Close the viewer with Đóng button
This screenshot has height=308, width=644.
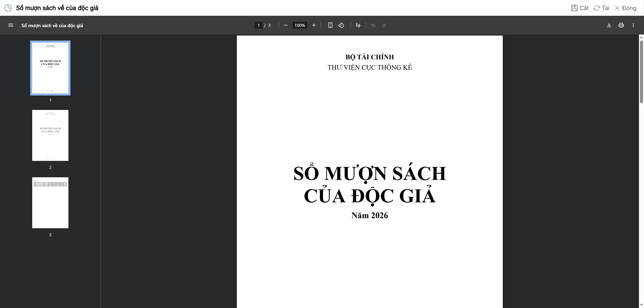tap(626, 8)
